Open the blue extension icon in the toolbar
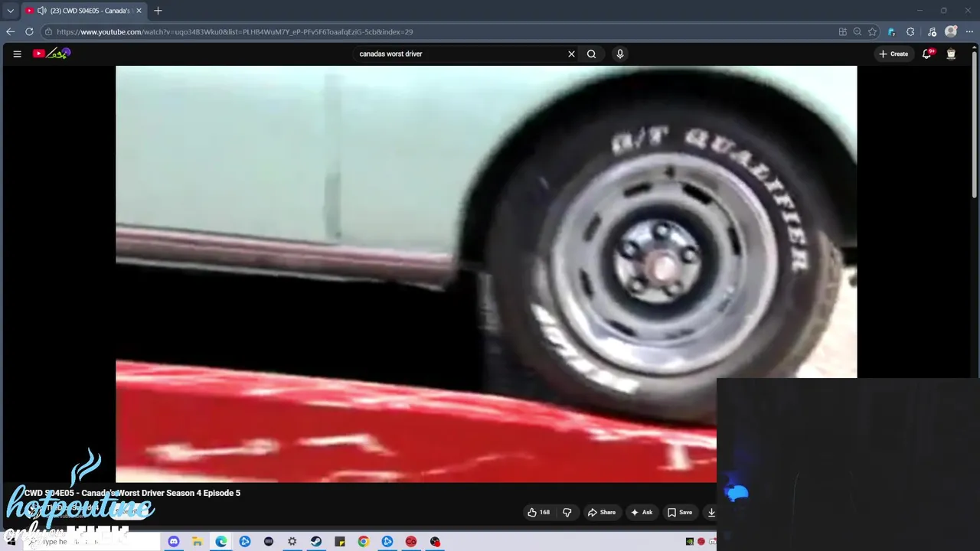This screenshot has height=551, width=980. (x=891, y=31)
